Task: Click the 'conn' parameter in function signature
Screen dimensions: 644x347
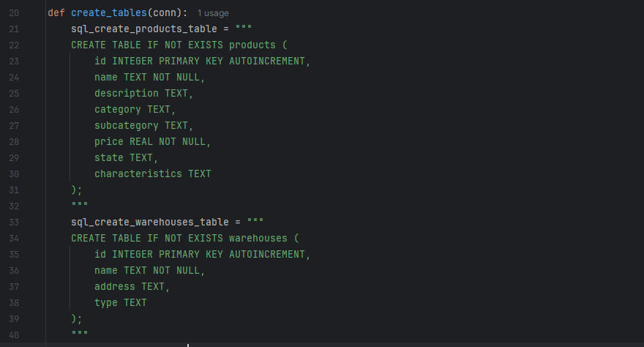Action: coord(165,12)
